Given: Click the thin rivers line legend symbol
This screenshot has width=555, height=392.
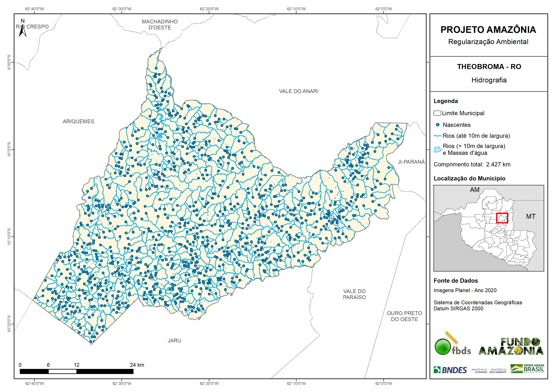Looking at the screenshot, I should coord(437,136).
